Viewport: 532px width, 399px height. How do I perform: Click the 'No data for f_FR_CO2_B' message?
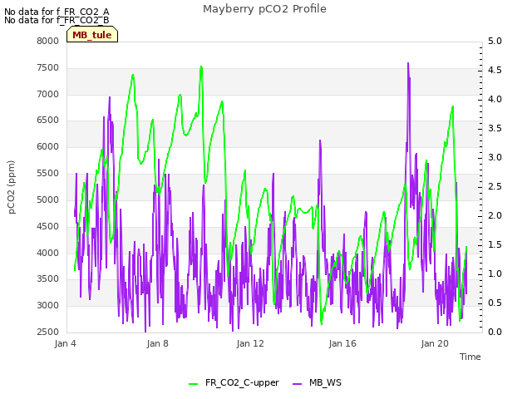pos(57,20)
